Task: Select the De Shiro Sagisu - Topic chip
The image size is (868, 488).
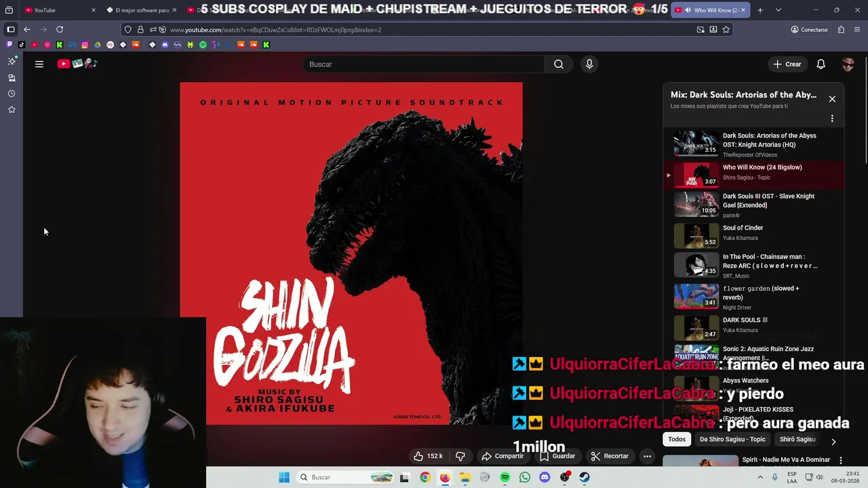Action: [x=732, y=439]
